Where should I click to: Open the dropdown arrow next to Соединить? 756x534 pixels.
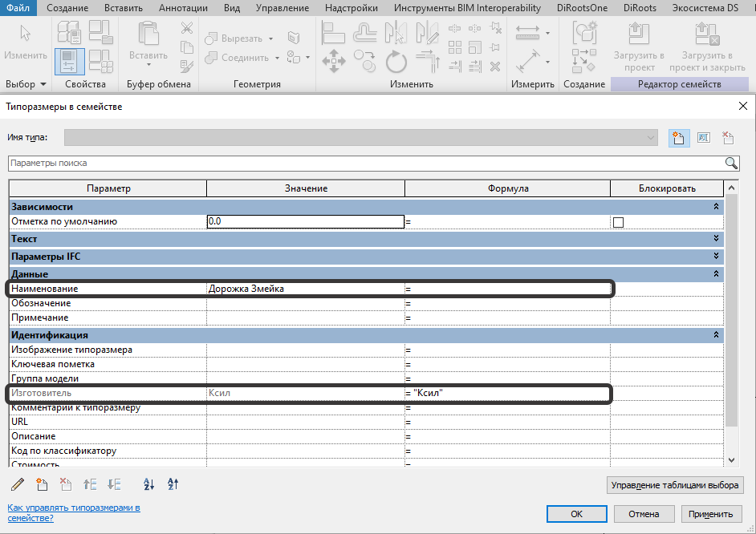(277, 58)
